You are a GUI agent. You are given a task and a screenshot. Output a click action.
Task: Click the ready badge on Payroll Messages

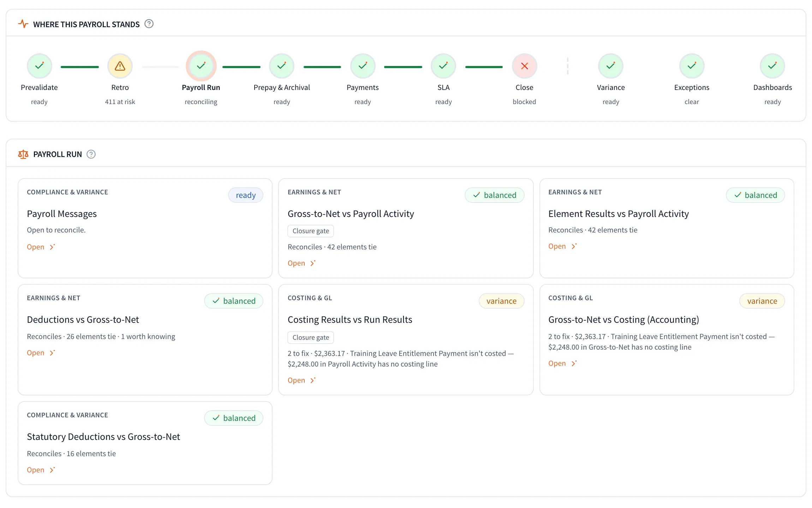tap(246, 195)
